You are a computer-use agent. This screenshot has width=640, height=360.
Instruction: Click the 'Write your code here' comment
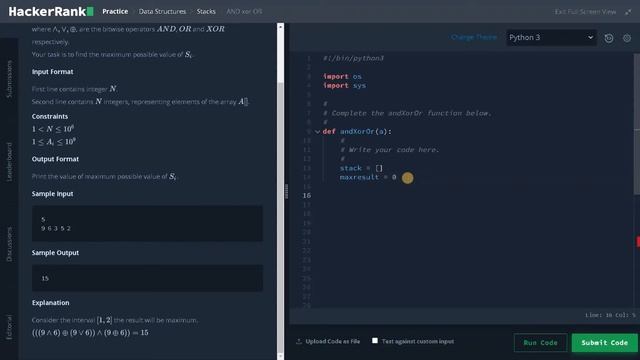click(389, 150)
